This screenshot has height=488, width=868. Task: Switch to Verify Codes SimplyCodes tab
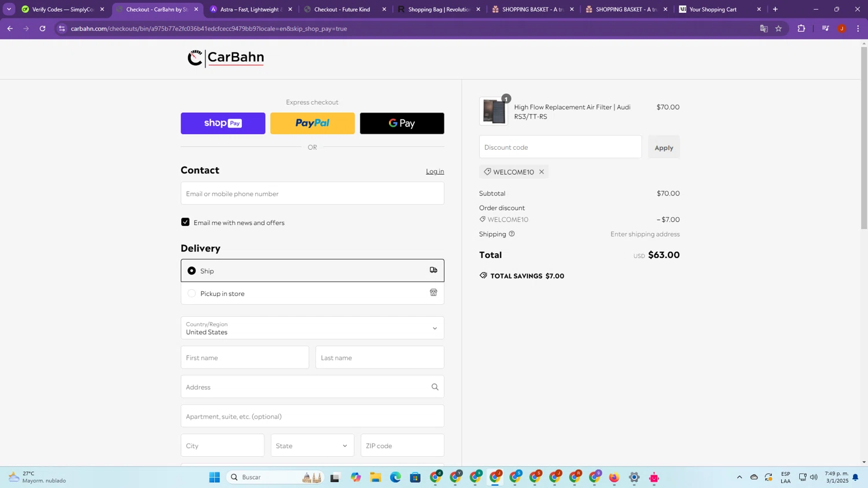point(63,9)
